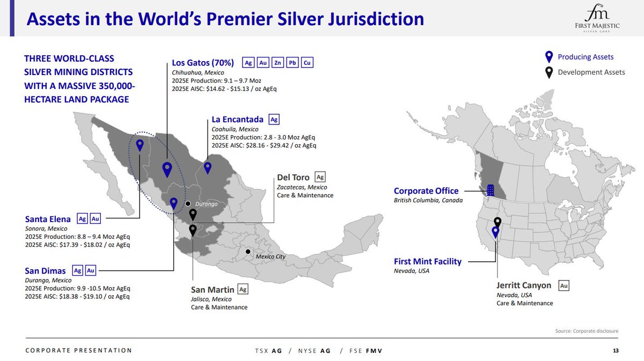644x361 pixels.
Task: Click '2025E AISC: $14.62 - $15.13 / oz AgEq'
Action: point(225,88)
